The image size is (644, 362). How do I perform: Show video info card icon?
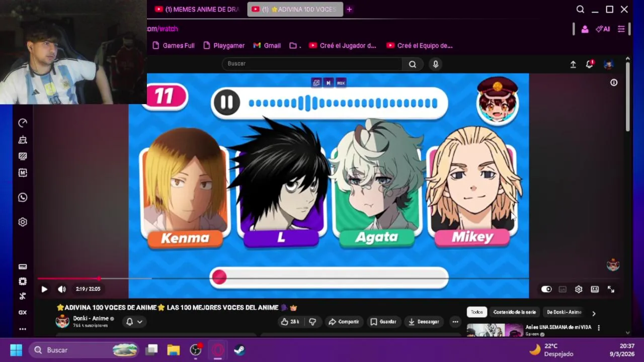[x=614, y=82]
